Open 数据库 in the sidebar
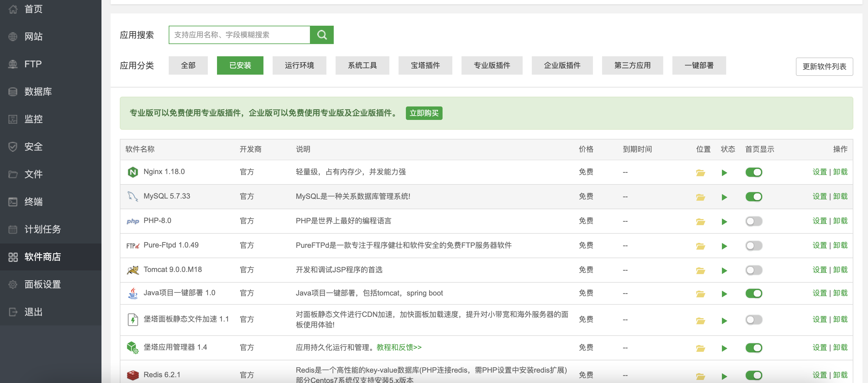Viewport: 868px width, 383px height. pyautogui.click(x=50, y=92)
